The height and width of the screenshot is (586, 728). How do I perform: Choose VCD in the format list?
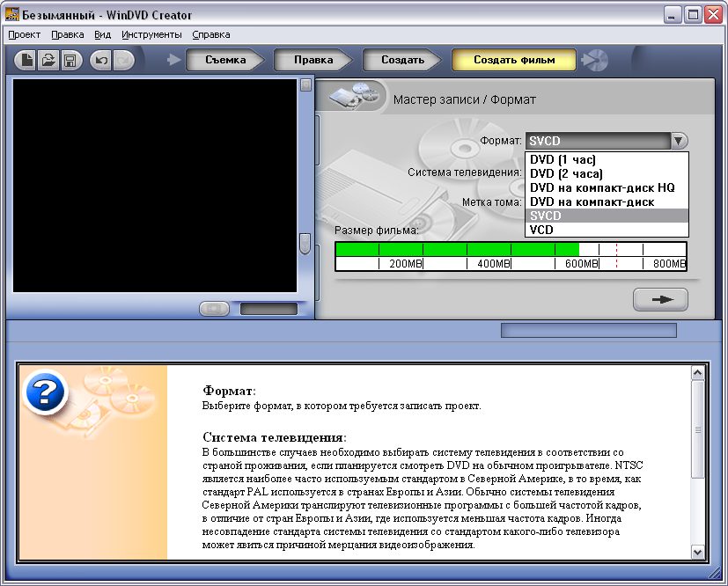pos(541,230)
